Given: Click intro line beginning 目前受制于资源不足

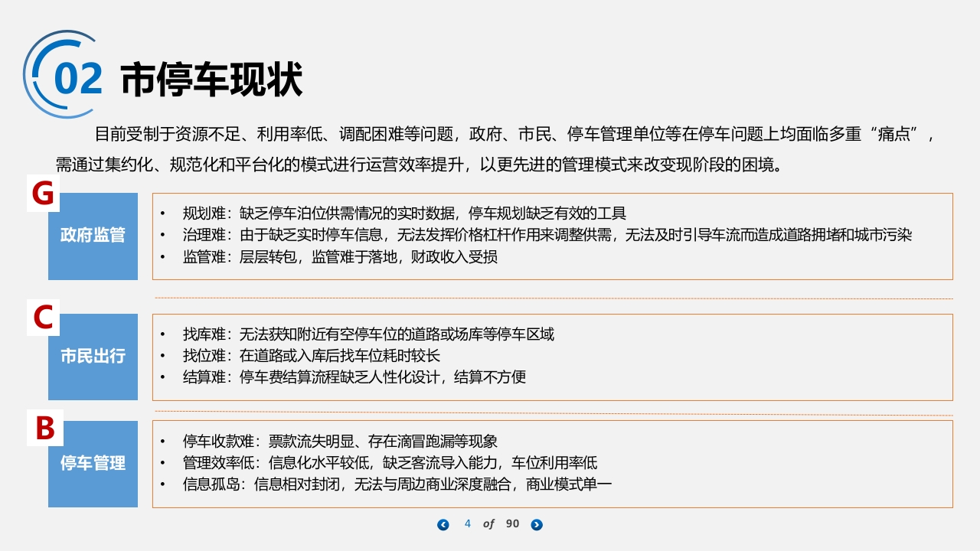Looking at the screenshot, I should pos(514,135).
